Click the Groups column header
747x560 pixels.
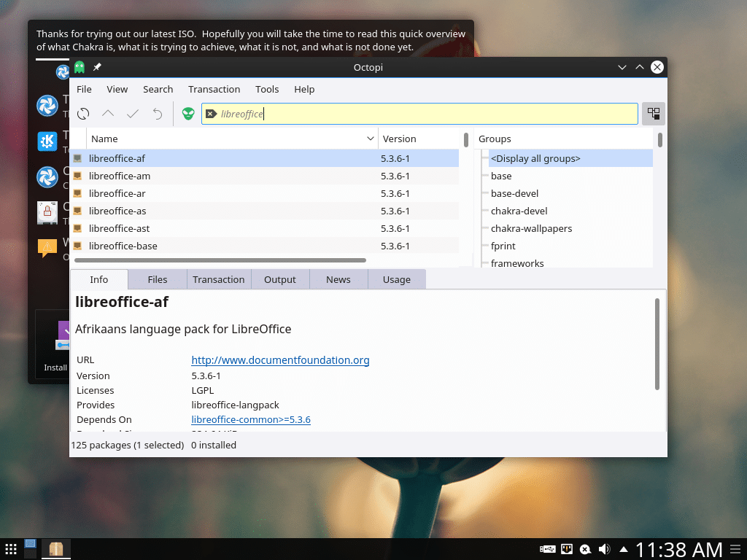(564, 139)
